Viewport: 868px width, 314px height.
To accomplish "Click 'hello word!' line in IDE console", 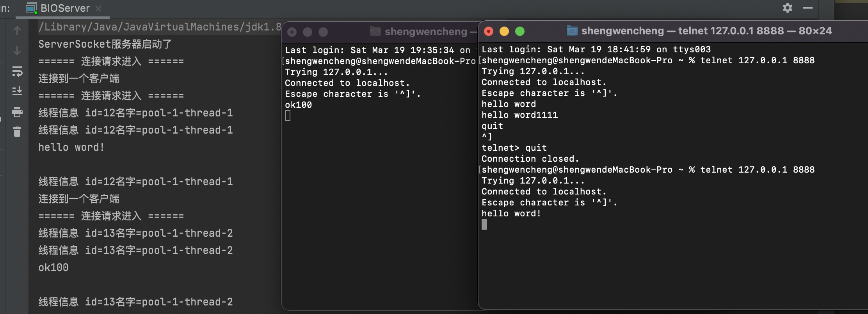I will tap(71, 147).
